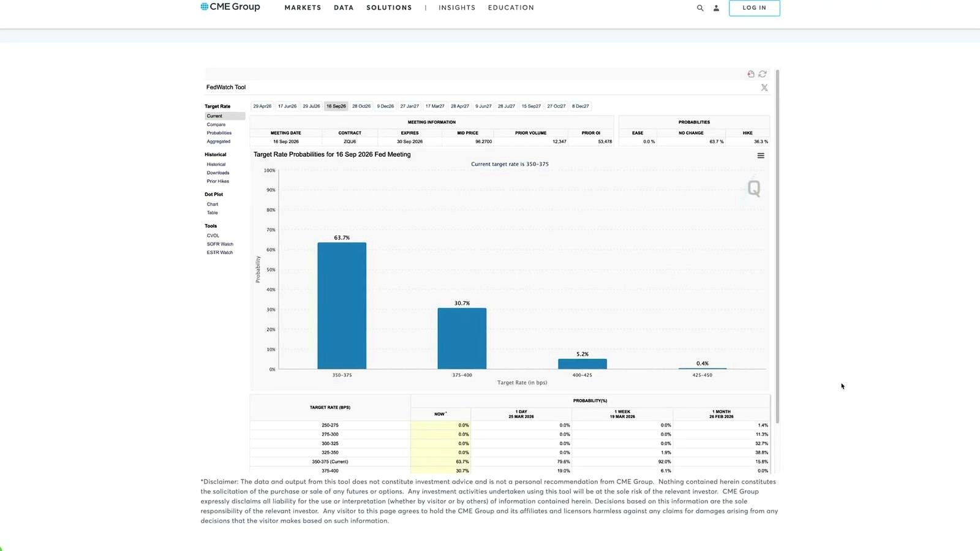Click the prior OI value 53,478
The width and height of the screenshot is (980, 551).
point(605,141)
